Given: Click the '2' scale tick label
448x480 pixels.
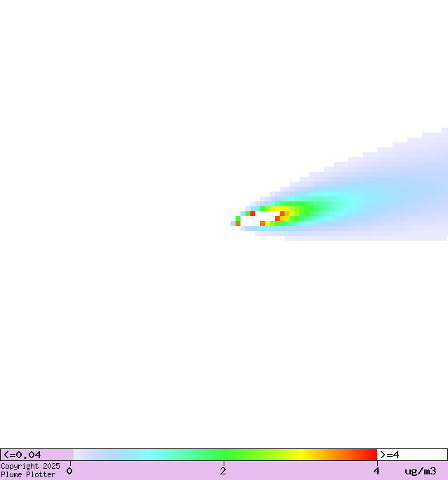Looking at the screenshot, I should click(x=223, y=471).
